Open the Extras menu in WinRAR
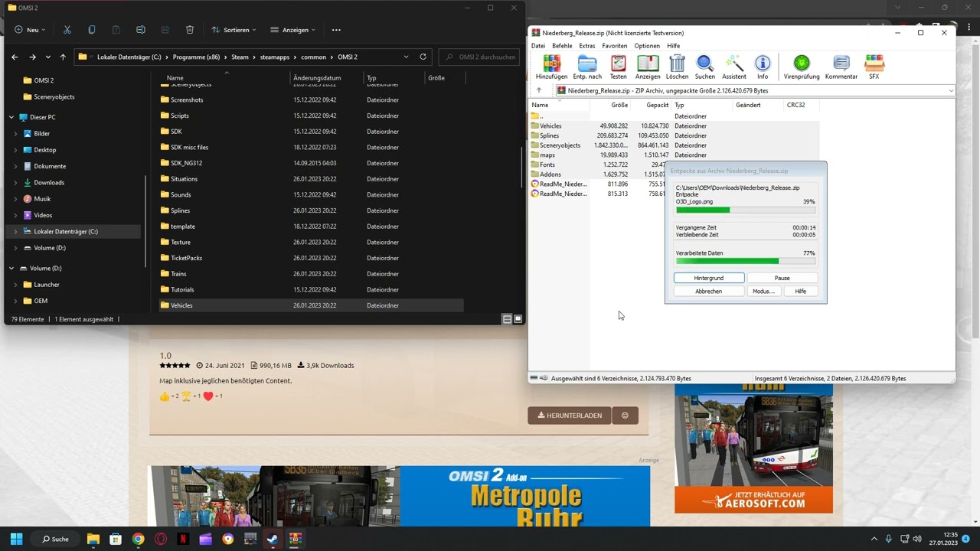The width and height of the screenshot is (980, 551). point(587,46)
